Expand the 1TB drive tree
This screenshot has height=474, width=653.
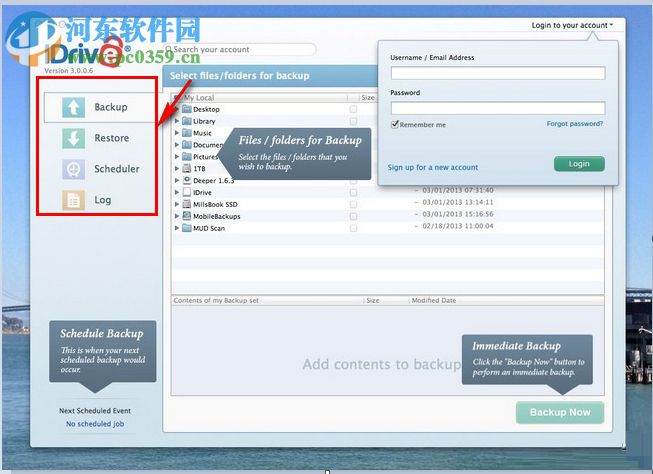[177, 168]
